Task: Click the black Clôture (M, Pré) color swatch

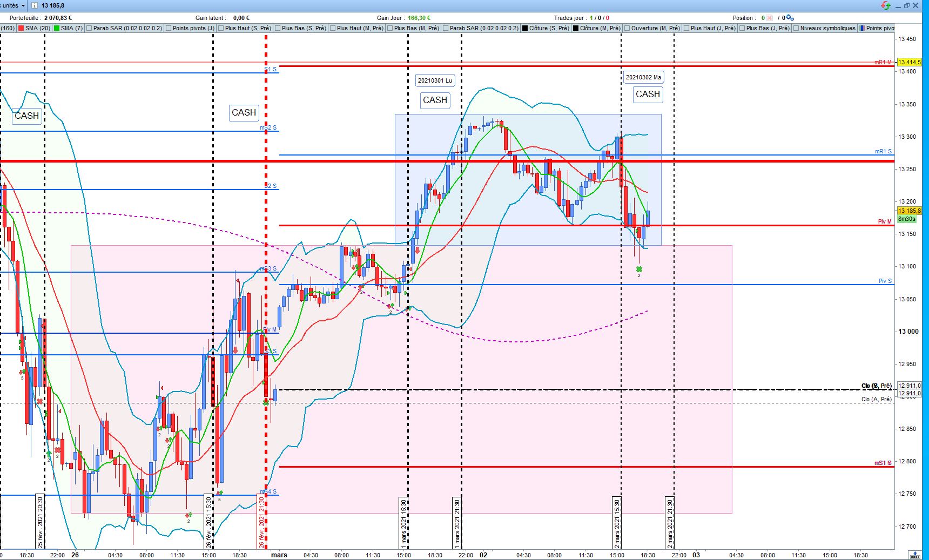Action: tap(576, 28)
